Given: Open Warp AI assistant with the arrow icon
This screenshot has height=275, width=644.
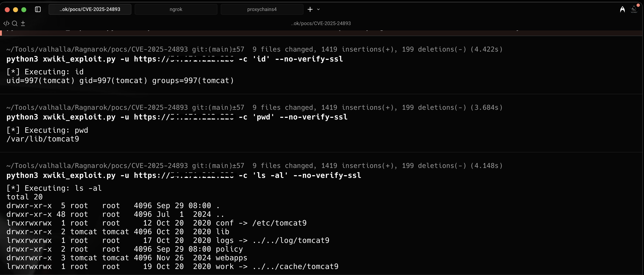Looking at the screenshot, I should pyautogui.click(x=622, y=9).
